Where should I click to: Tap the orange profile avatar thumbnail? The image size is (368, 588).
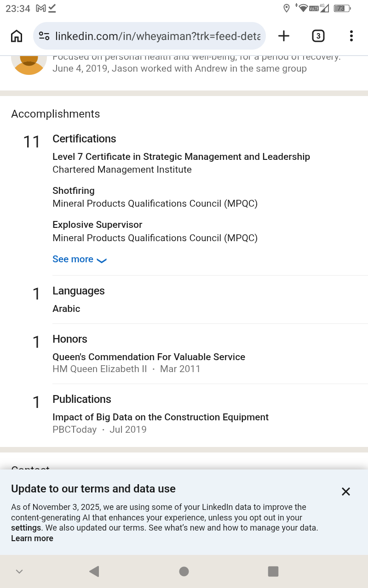[29, 64]
